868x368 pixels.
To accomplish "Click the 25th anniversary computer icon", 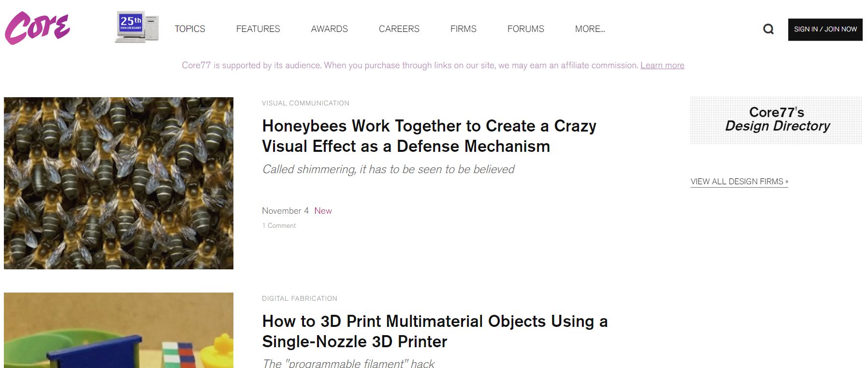I will point(137,27).
